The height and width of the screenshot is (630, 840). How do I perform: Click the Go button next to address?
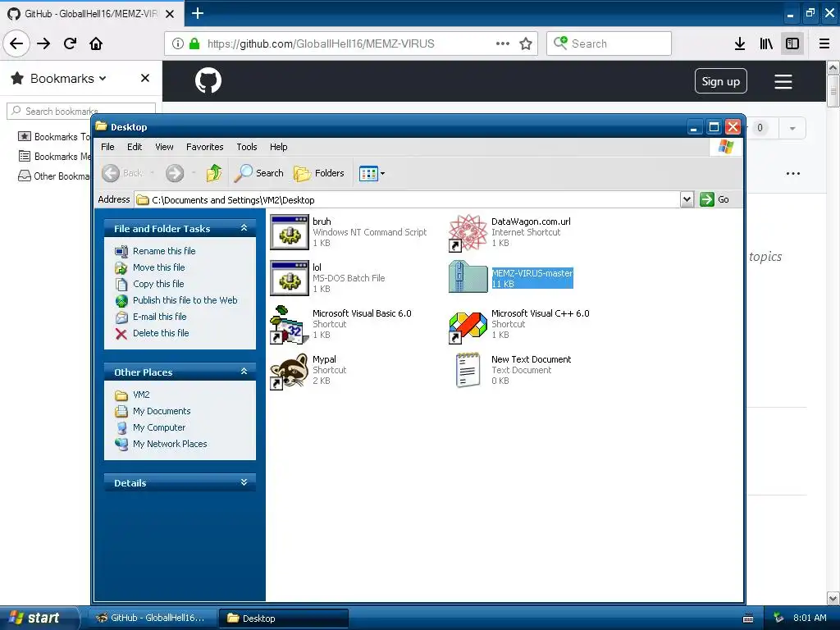[x=714, y=199]
